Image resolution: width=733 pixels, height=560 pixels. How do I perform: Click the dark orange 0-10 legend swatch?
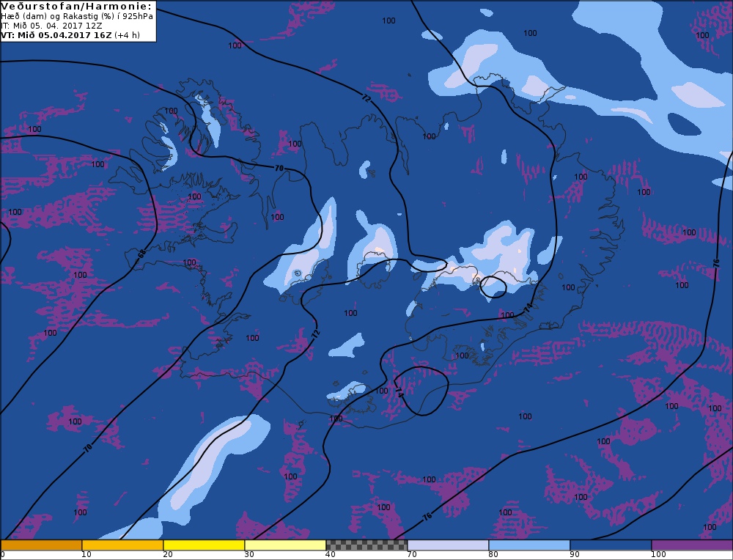[41, 545]
